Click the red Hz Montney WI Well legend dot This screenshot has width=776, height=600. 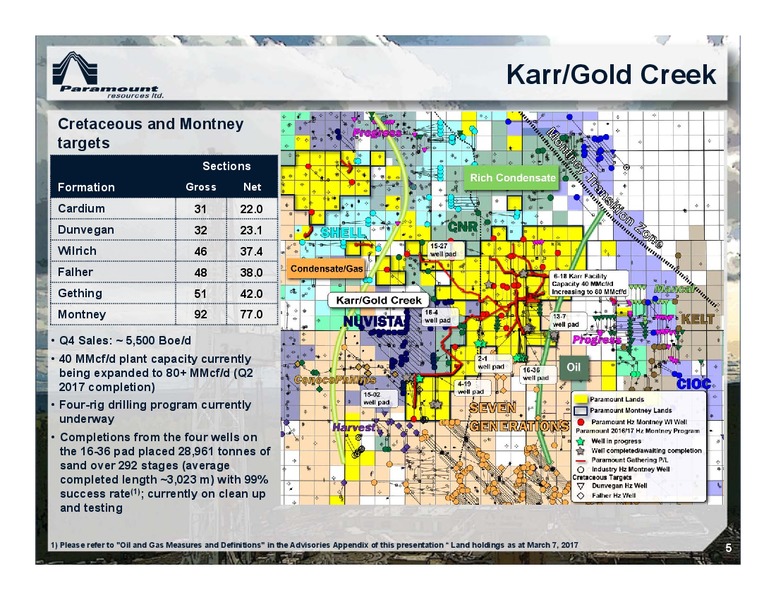[581, 422]
